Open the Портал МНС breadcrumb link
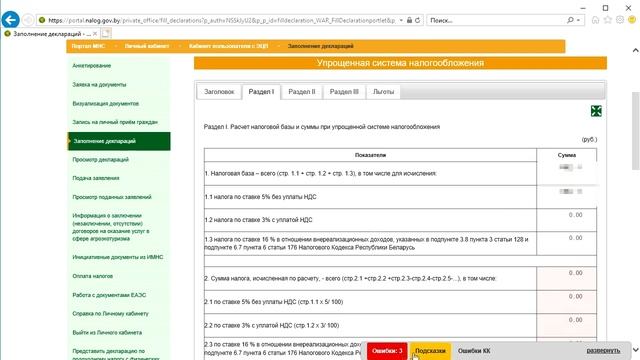This screenshot has width=640, height=360. click(88, 46)
